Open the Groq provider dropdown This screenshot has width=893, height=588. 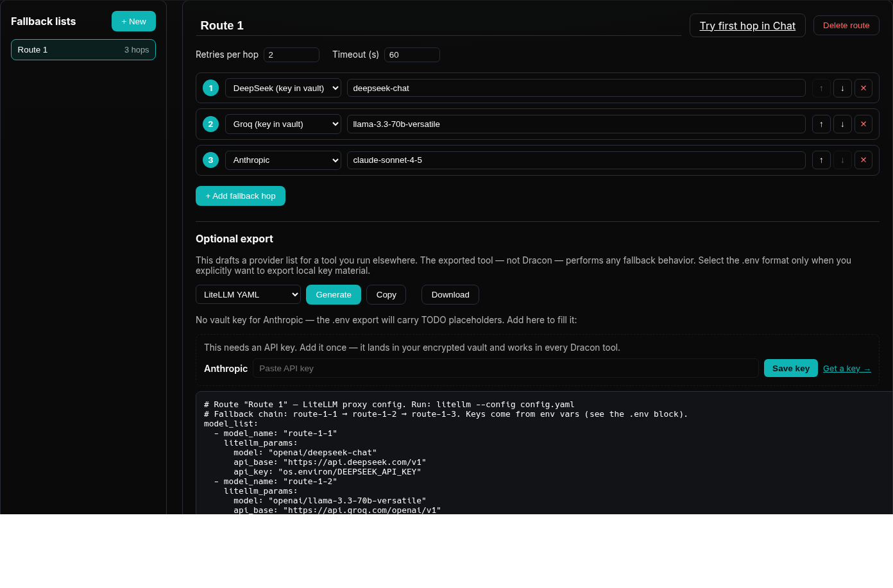pyautogui.click(x=283, y=124)
